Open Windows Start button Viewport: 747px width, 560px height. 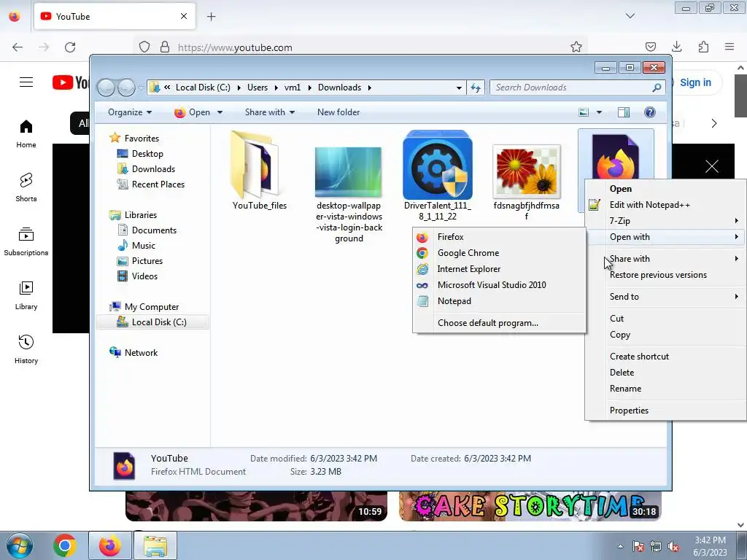pos(20,545)
